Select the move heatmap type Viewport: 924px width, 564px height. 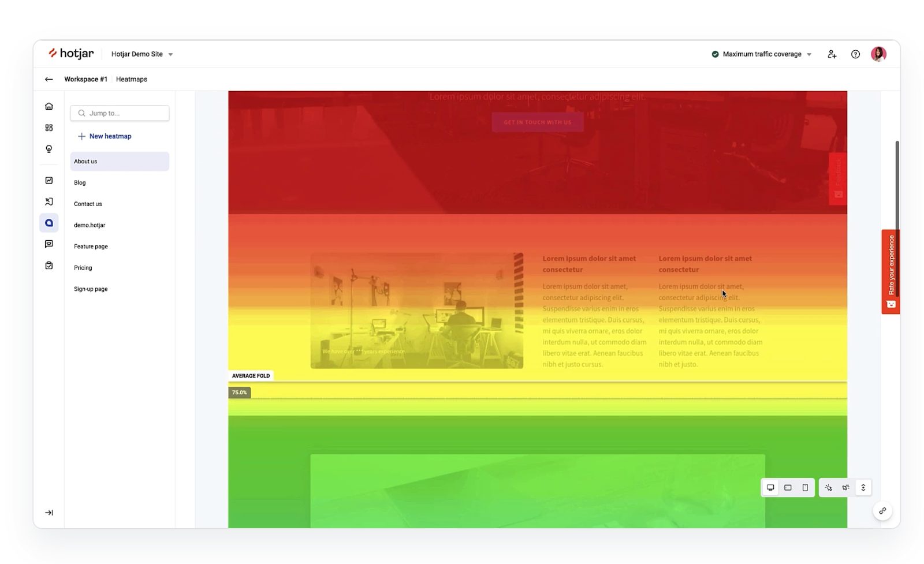tap(846, 488)
